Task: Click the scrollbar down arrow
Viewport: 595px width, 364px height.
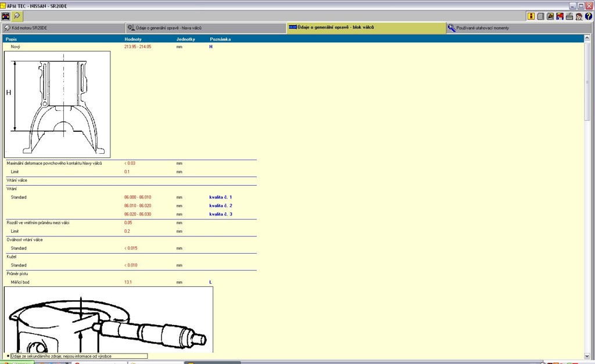Action: pyautogui.click(x=587, y=356)
